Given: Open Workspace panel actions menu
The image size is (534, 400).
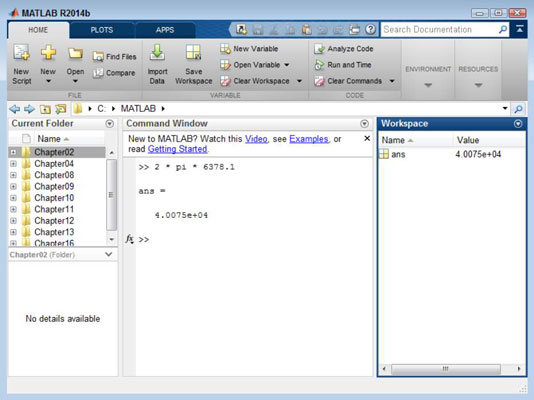Looking at the screenshot, I should (518, 124).
